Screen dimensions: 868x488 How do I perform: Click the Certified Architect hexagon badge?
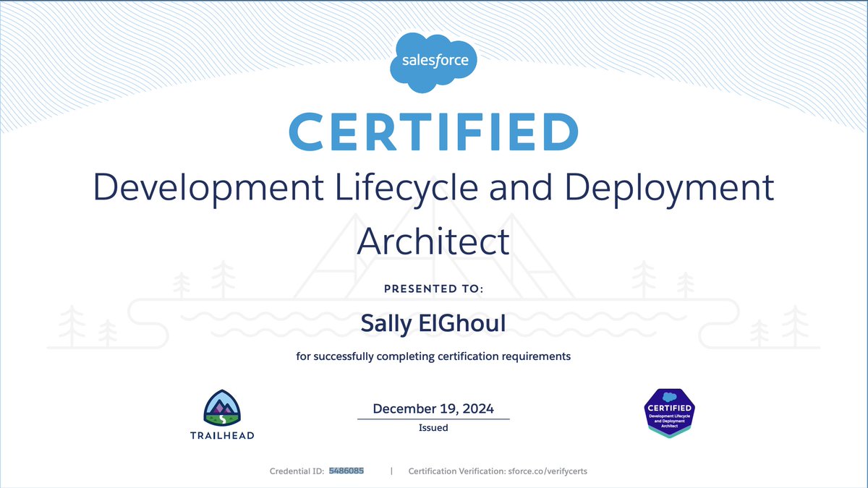click(669, 412)
